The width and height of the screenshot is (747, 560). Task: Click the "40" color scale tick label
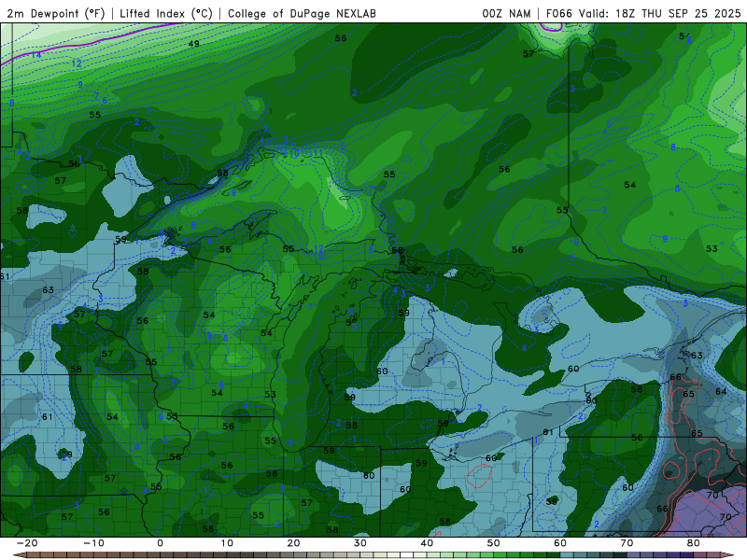pyautogui.click(x=427, y=543)
